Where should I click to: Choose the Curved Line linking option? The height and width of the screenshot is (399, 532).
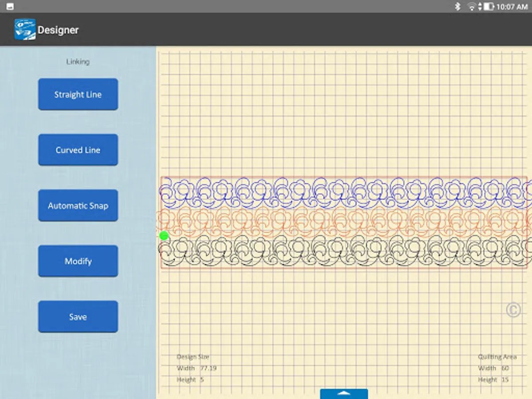coord(78,150)
